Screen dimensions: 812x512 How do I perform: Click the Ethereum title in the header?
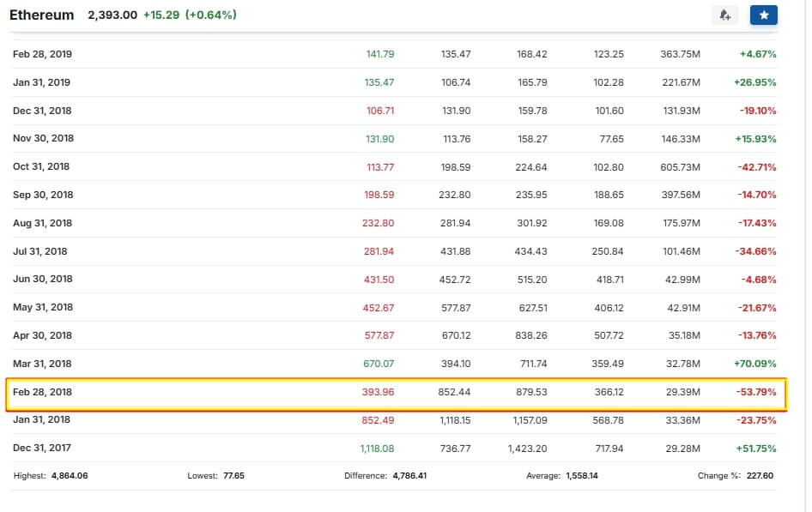pos(41,15)
